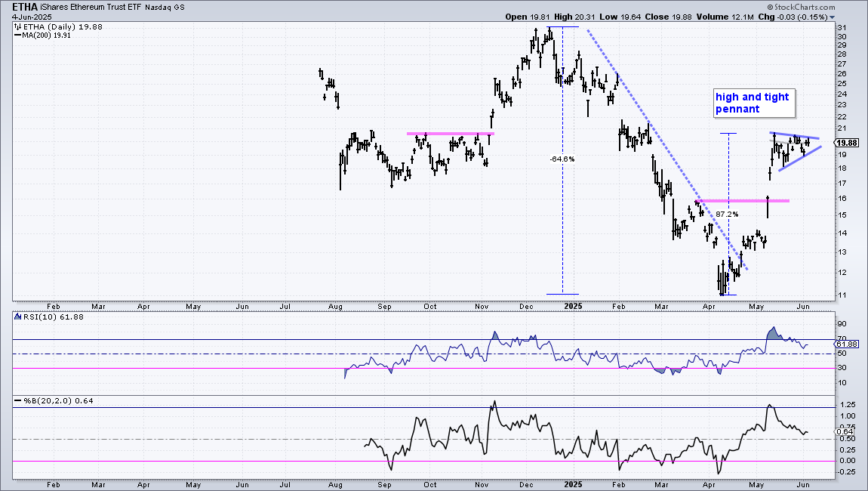This screenshot has width=868, height=491.
Task: Click the '-64.6%' decline measurement label
Action: 562,159
